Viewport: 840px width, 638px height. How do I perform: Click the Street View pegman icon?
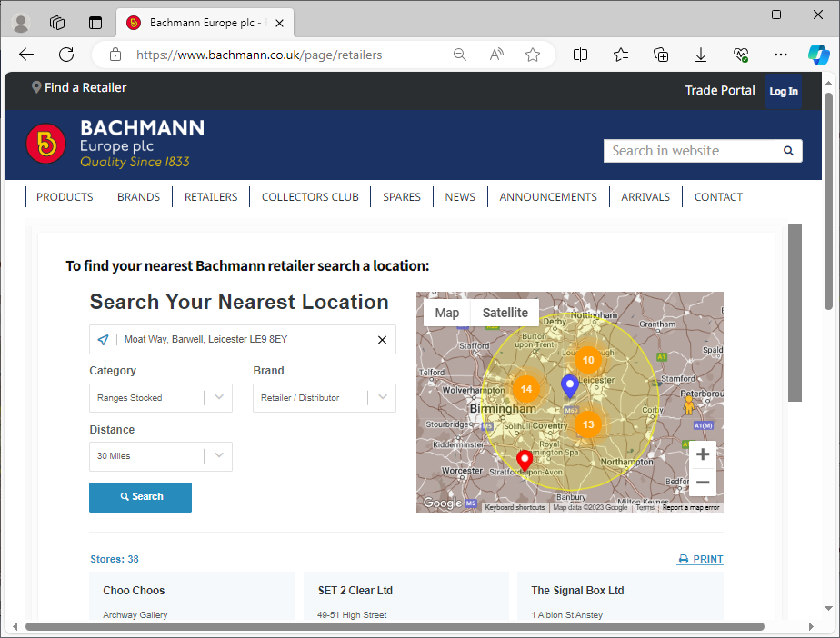pos(688,404)
